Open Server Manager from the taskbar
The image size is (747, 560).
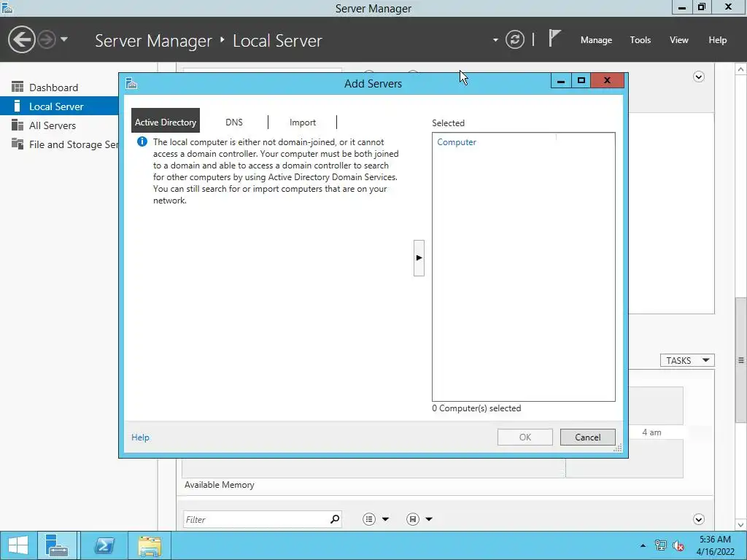point(57,545)
